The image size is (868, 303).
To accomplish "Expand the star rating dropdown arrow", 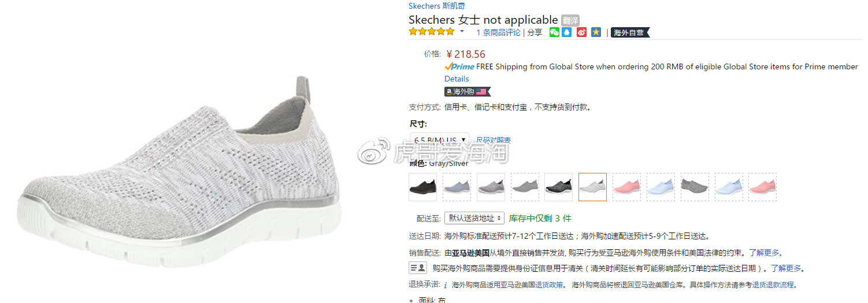I will click(x=462, y=31).
